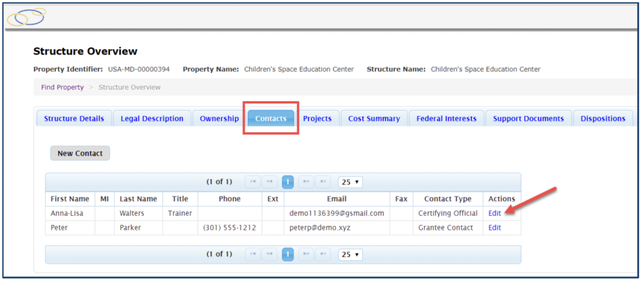Go to next page in top paginator

tap(306, 182)
